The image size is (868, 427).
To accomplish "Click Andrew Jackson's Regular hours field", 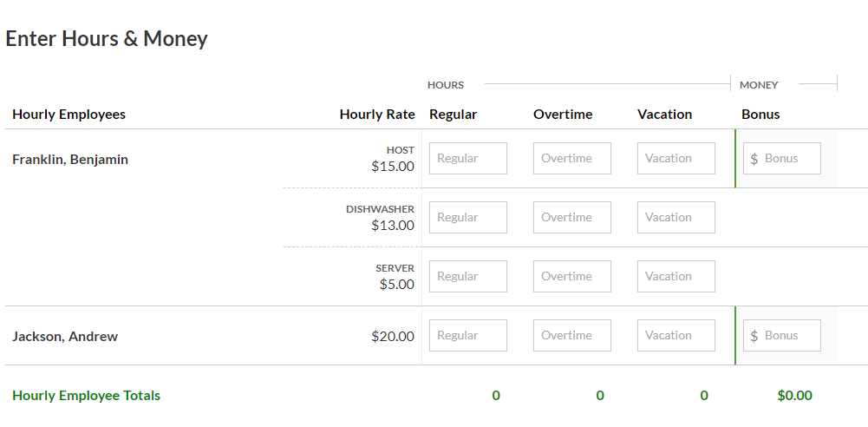I will click(467, 336).
